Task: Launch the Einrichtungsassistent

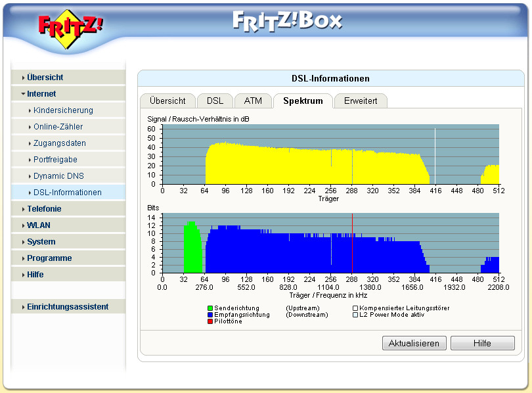Action: click(68, 307)
